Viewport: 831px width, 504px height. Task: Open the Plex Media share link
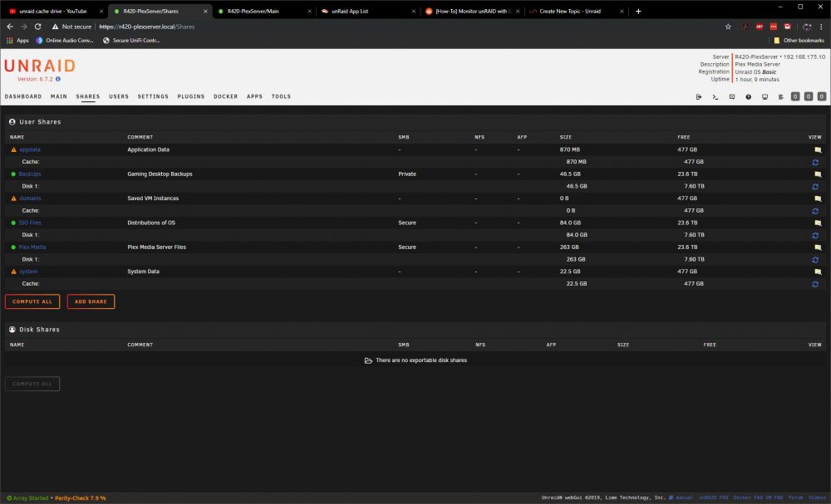point(32,247)
